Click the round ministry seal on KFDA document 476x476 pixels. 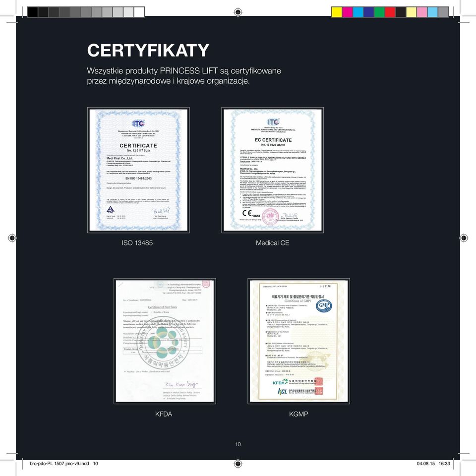[x=163, y=342]
